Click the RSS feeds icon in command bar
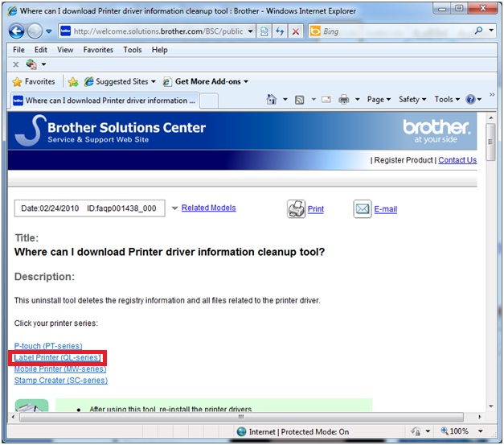Viewport: 504px width, 445px height. pos(299,100)
